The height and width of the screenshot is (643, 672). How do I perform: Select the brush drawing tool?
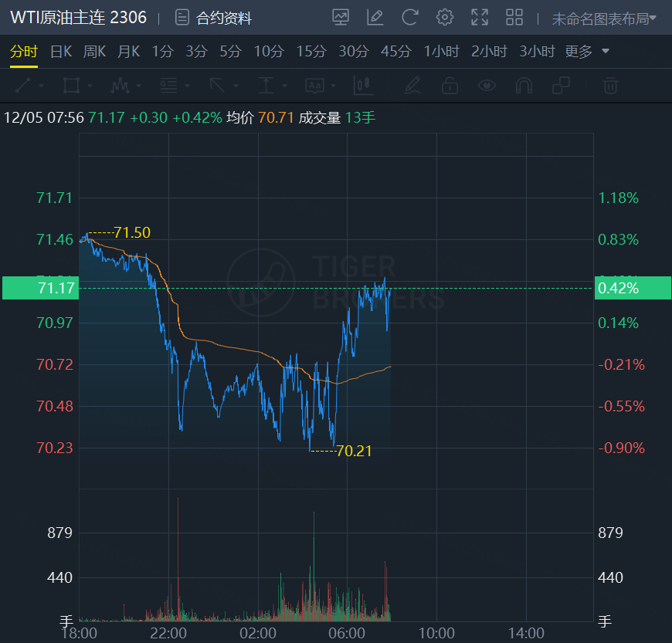[x=412, y=85]
